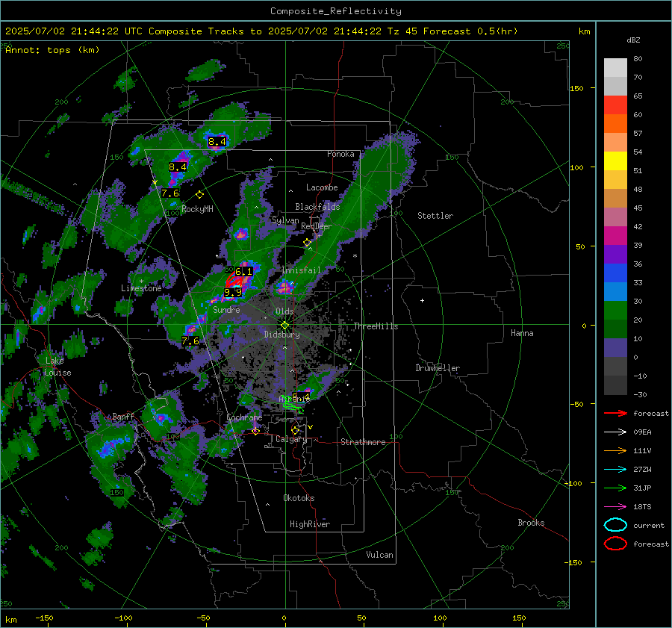Click the Hanna city label

522,333
